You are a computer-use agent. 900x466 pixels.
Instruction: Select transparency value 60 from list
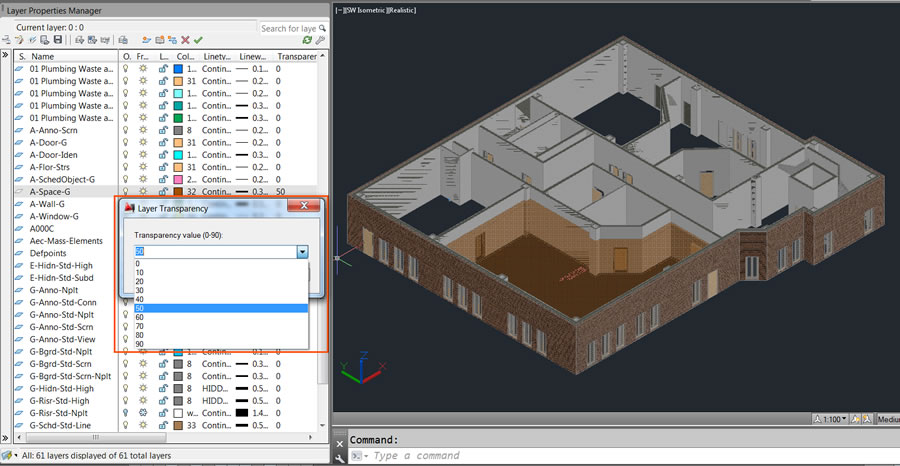(222, 317)
